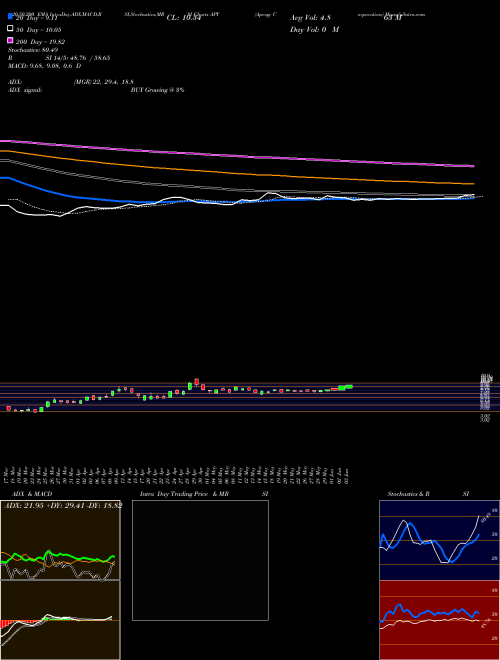This screenshot has height=660, width=500.
Task: Click the first red candlestick at chart start
Action: click(x=8, y=408)
